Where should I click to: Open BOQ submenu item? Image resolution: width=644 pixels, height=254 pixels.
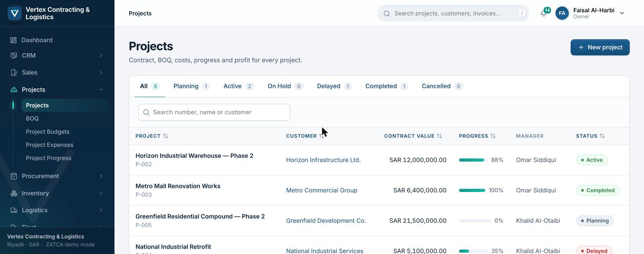pos(65,118)
